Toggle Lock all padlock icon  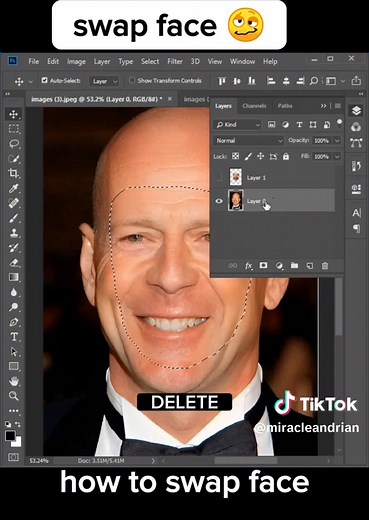286,156
